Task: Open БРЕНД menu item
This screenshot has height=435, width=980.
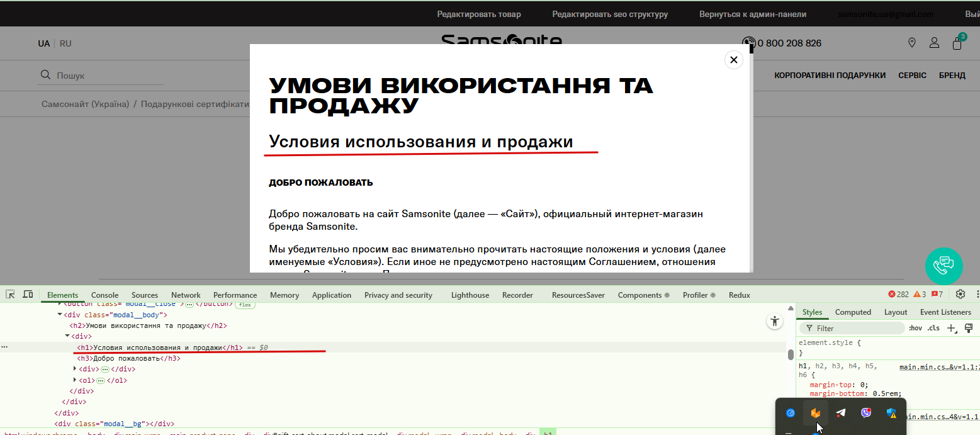Action: pyautogui.click(x=952, y=75)
